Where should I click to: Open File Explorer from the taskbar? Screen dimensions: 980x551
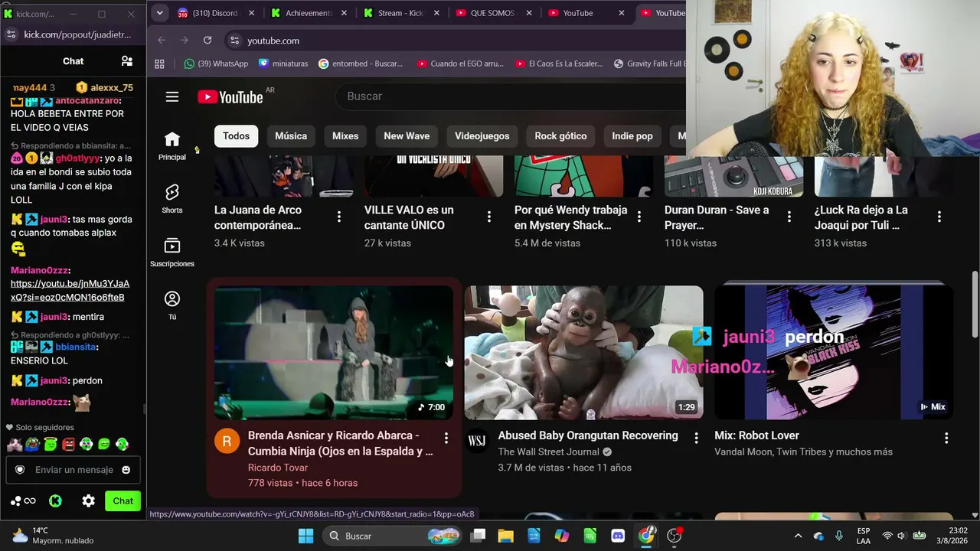click(x=506, y=536)
